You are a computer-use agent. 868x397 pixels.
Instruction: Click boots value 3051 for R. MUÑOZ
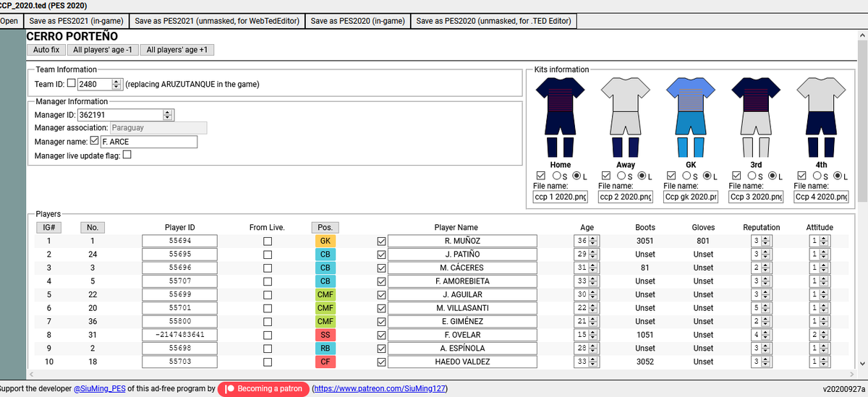tap(645, 241)
